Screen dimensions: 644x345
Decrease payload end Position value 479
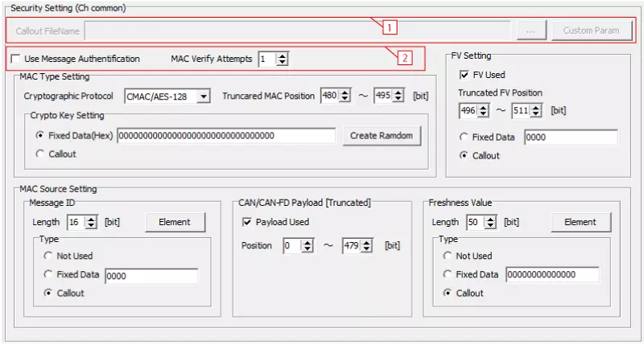(x=366, y=249)
